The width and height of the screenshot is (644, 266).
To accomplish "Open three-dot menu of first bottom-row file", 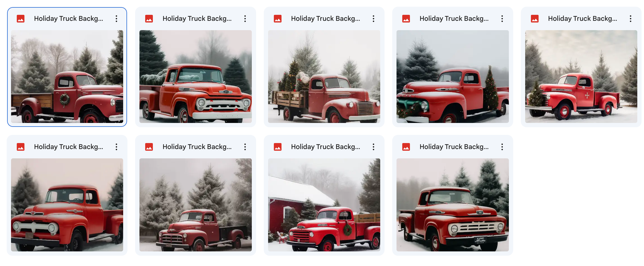I will pyautogui.click(x=116, y=147).
